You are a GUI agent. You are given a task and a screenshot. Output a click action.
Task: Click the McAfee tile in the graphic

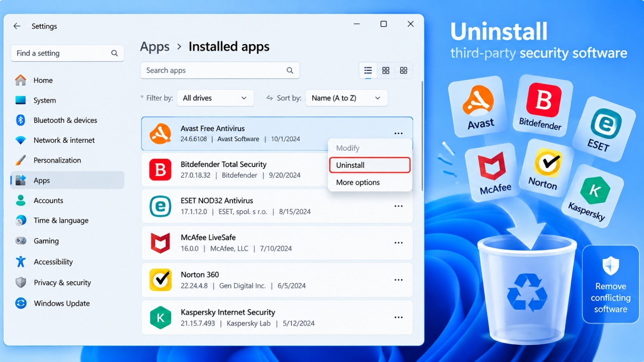pos(493,172)
